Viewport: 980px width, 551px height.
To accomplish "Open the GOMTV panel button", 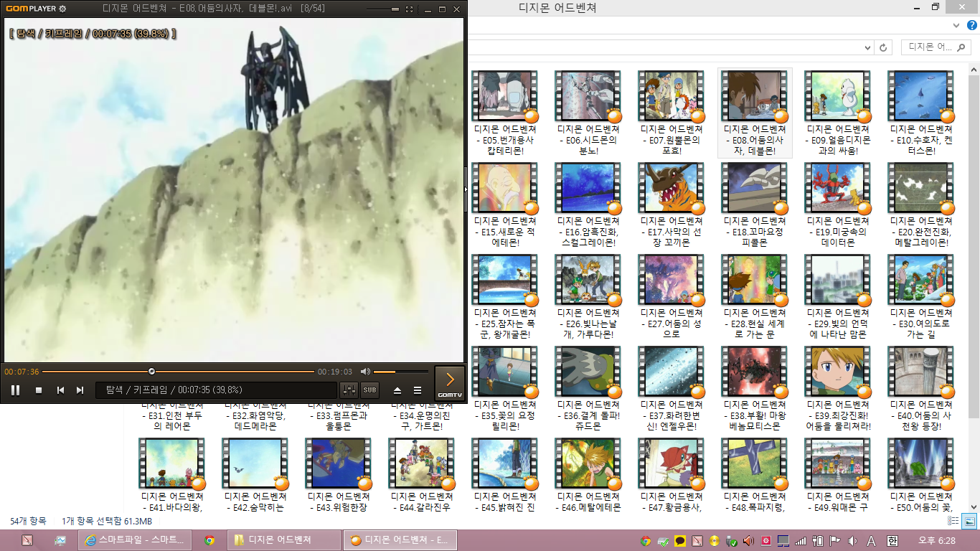I will (x=450, y=383).
